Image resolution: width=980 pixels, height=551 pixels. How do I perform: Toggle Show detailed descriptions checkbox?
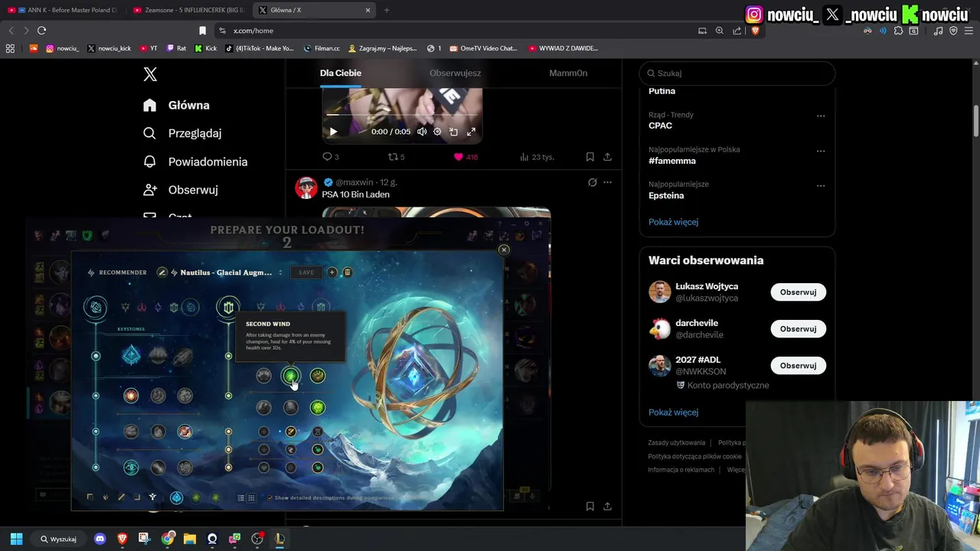coord(269,498)
